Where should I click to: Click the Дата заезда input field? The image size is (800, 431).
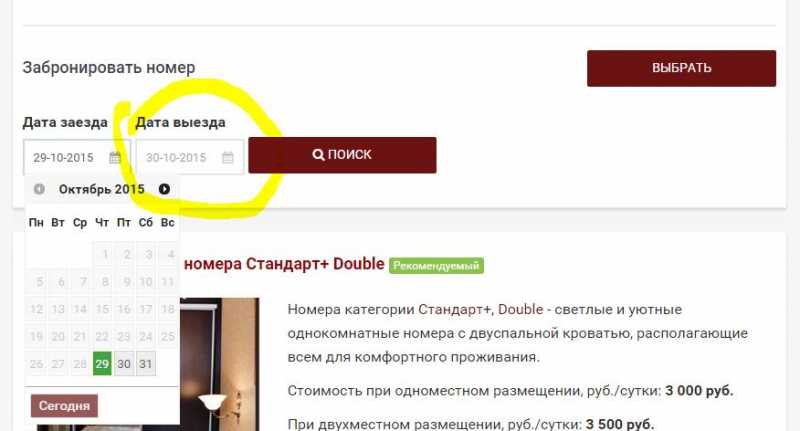point(77,158)
